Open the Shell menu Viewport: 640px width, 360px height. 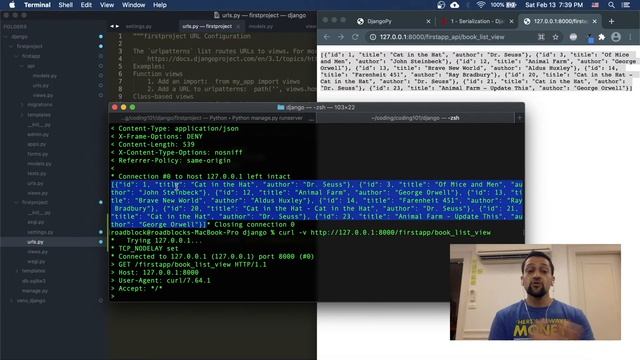65,5
